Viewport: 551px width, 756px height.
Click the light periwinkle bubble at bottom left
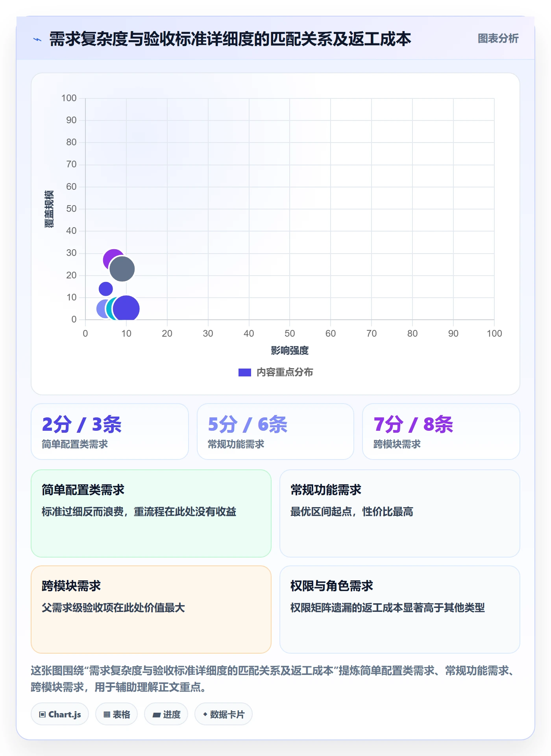[x=101, y=309]
